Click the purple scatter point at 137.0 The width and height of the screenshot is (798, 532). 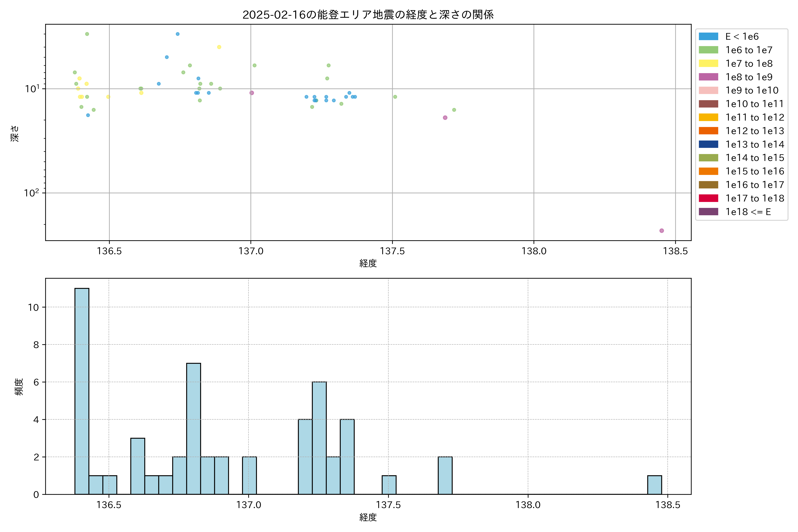click(251, 93)
